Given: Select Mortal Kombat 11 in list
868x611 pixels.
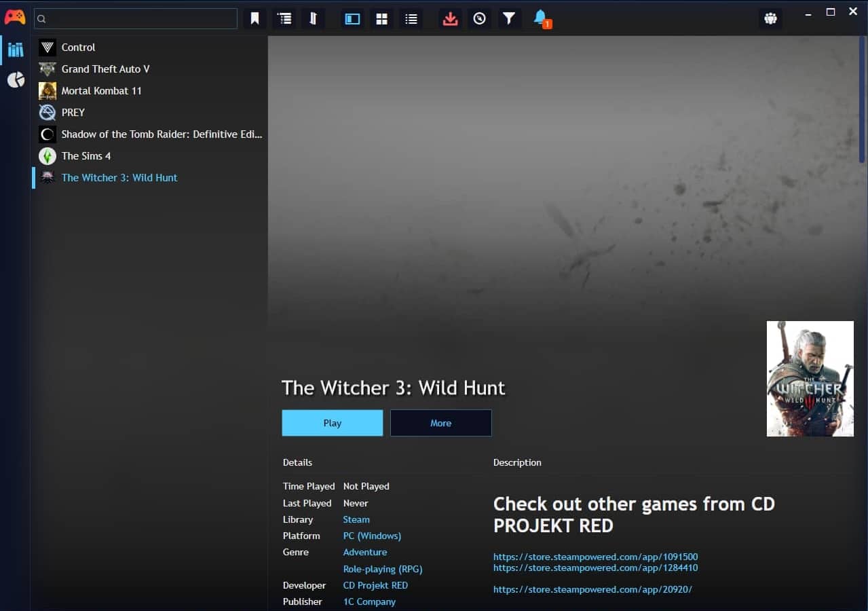Looking at the screenshot, I should pos(149,91).
